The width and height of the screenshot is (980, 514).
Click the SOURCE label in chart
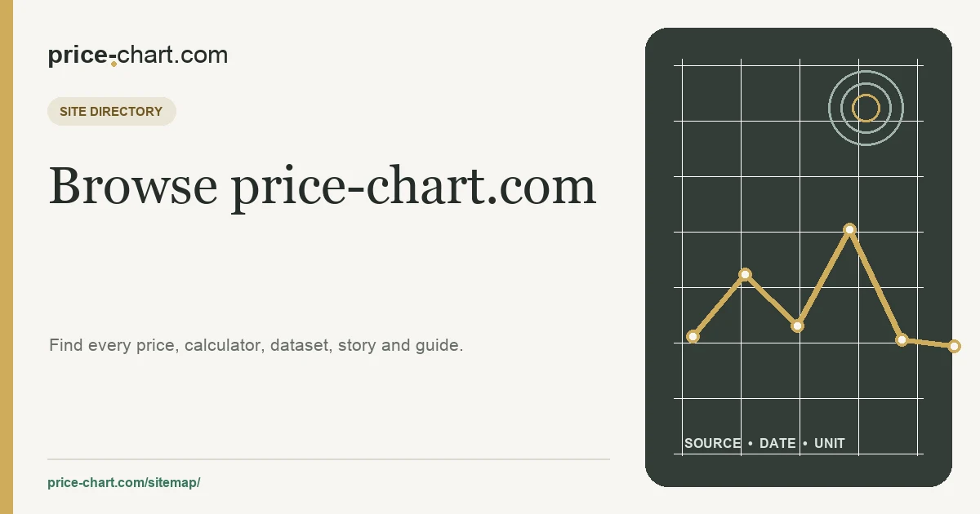pos(712,443)
